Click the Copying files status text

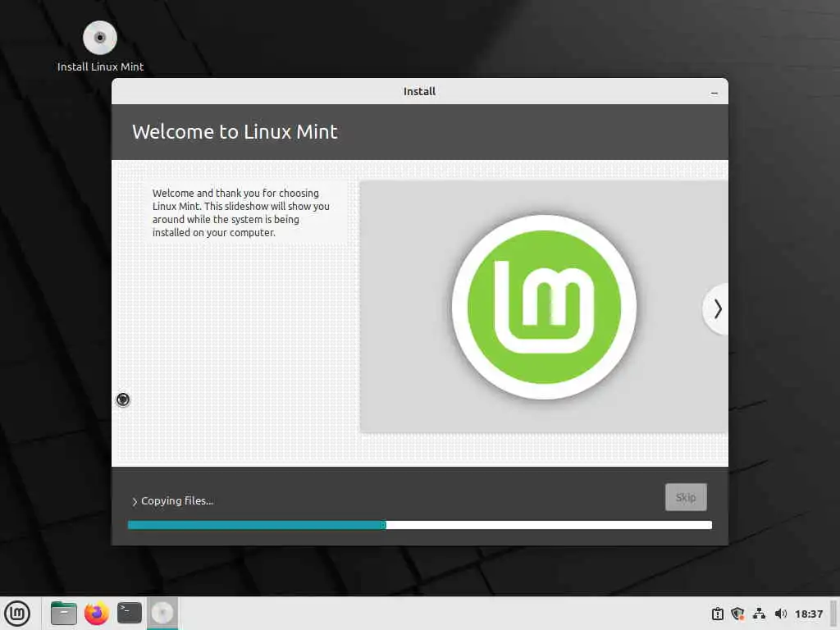click(177, 501)
